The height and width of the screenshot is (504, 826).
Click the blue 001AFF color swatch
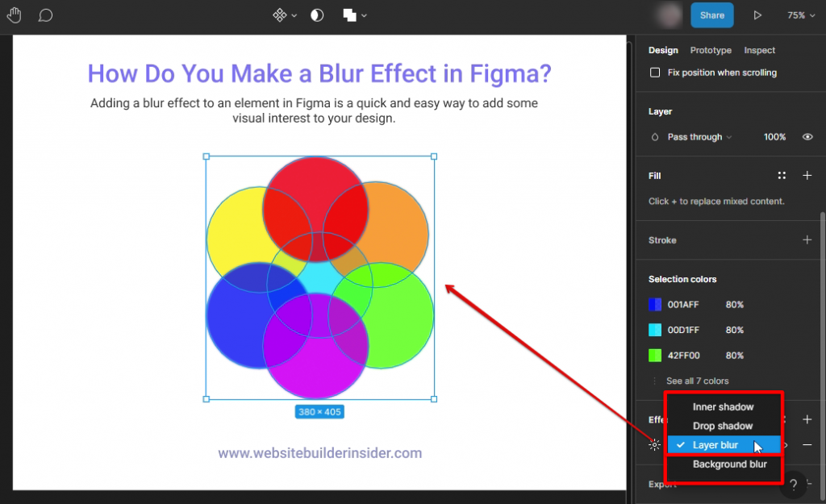[654, 304]
